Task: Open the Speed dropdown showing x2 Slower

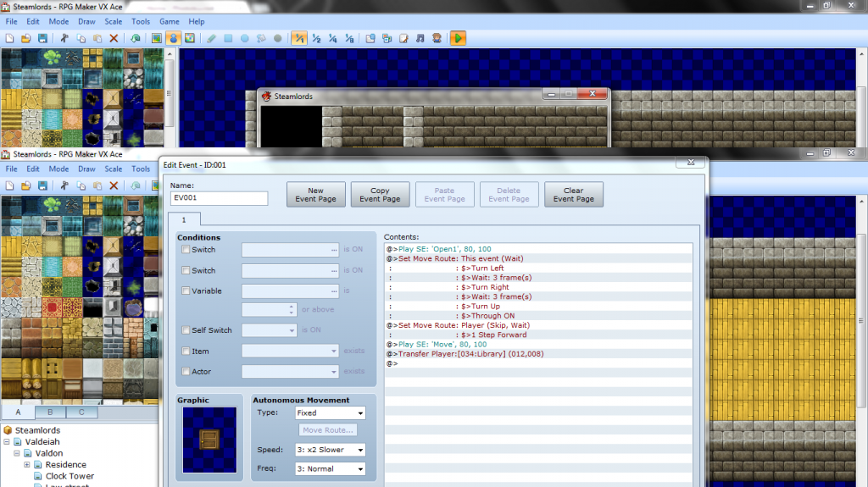Action: [x=330, y=450]
